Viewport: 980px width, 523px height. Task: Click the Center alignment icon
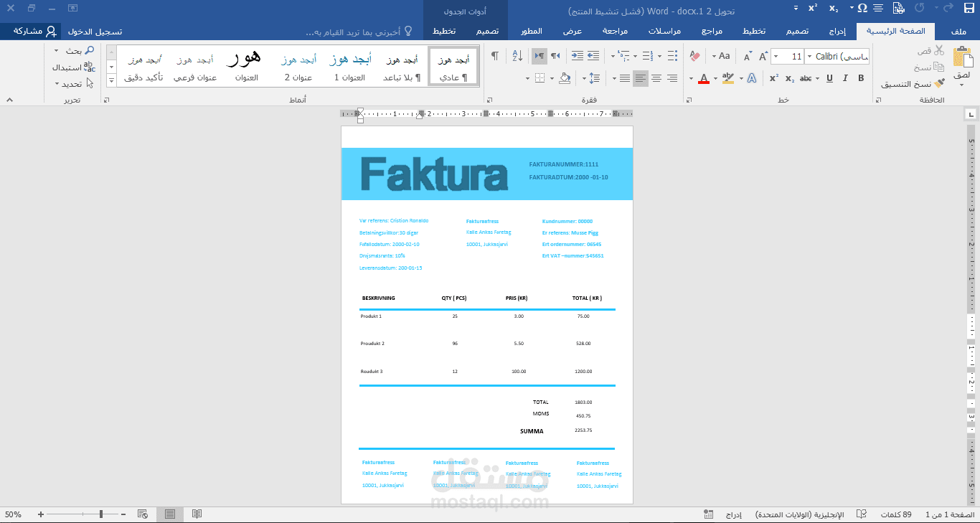(x=656, y=78)
